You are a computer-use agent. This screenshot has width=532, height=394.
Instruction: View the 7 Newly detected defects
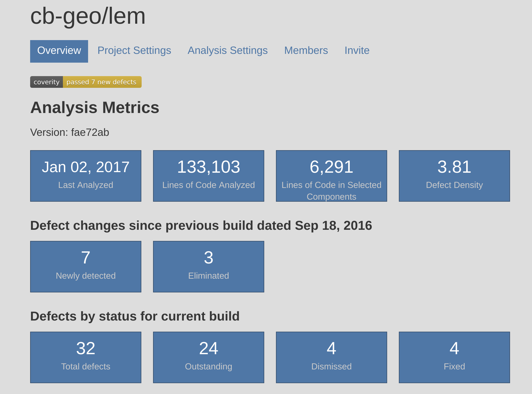click(x=86, y=267)
